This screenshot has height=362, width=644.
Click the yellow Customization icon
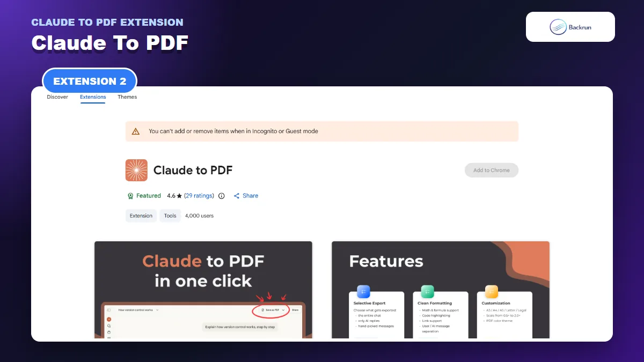click(491, 292)
